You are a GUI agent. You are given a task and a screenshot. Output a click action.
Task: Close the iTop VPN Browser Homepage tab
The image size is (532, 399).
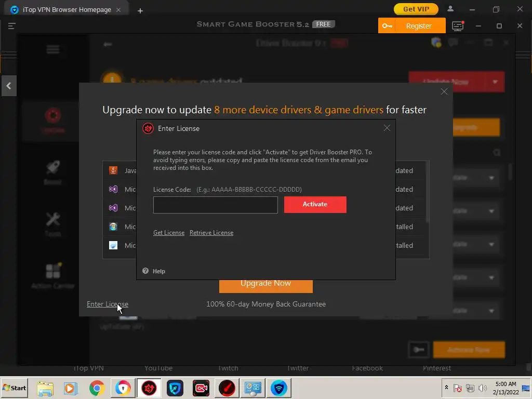[118, 10]
